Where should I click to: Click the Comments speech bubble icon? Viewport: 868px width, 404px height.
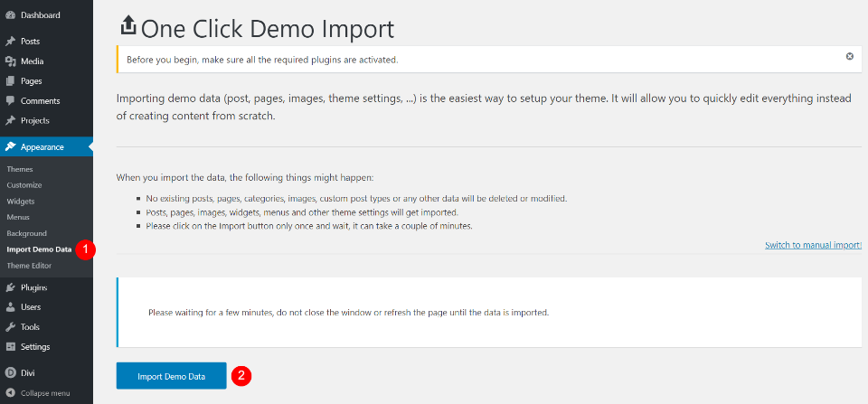tap(10, 101)
